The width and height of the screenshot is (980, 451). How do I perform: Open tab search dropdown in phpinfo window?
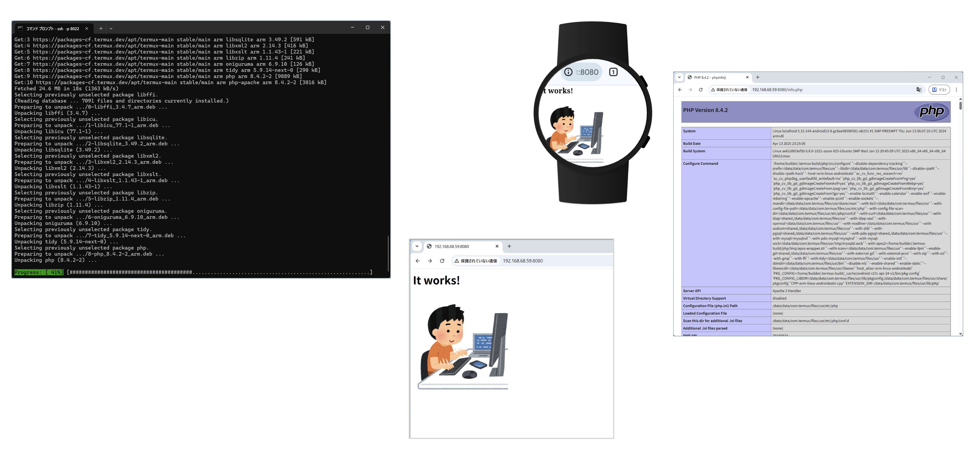pyautogui.click(x=679, y=77)
